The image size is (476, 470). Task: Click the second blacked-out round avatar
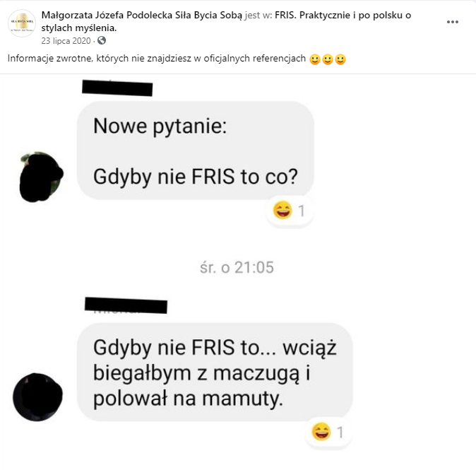tap(37, 397)
